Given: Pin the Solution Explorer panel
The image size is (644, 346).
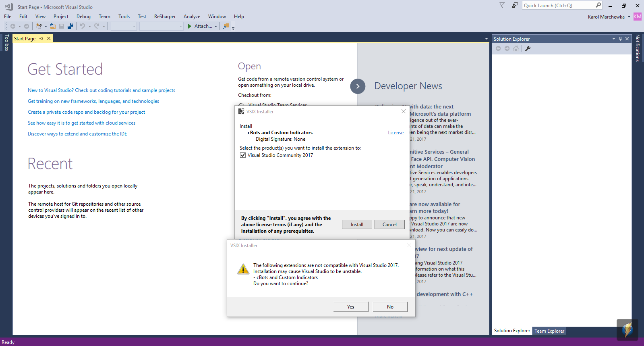Looking at the screenshot, I should (x=620, y=39).
